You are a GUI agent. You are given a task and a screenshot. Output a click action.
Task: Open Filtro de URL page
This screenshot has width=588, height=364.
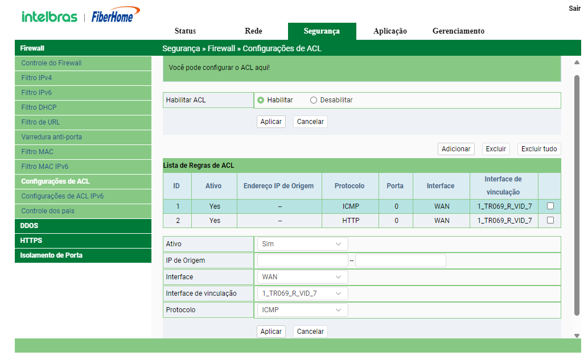pos(83,122)
